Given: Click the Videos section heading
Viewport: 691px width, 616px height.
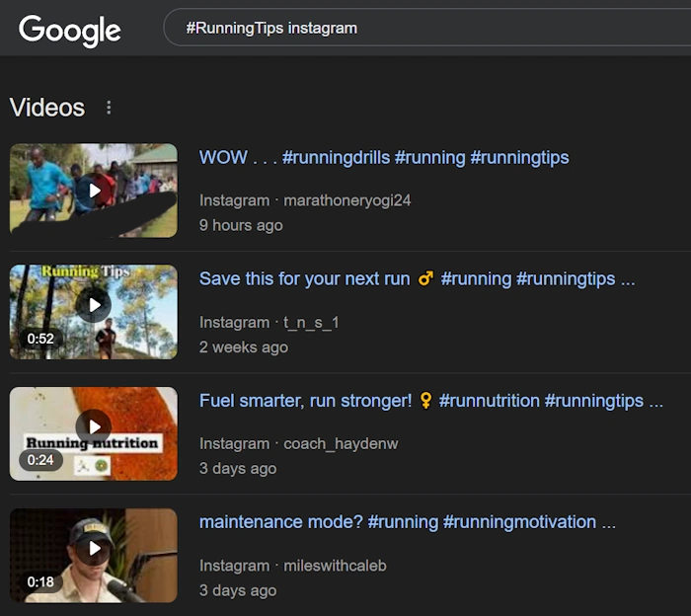Looking at the screenshot, I should 47,108.
